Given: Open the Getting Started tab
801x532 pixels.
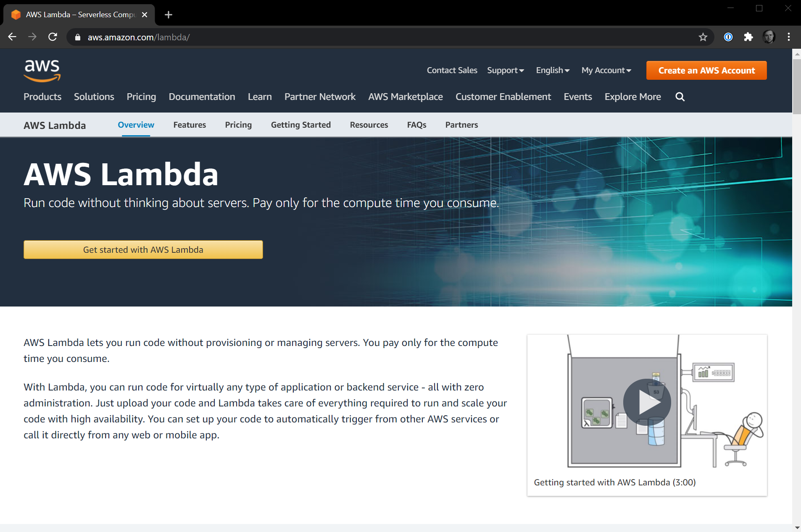Looking at the screenshot, I should 301,125.
